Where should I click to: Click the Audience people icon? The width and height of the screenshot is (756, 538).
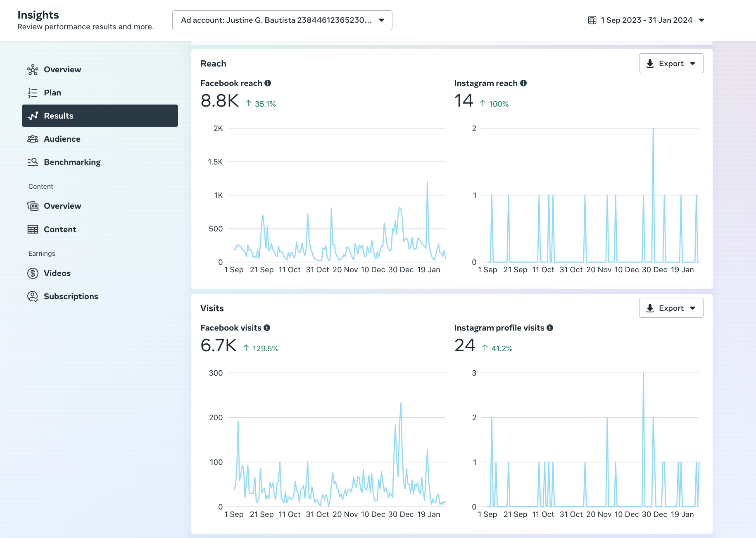click(33, 139)
